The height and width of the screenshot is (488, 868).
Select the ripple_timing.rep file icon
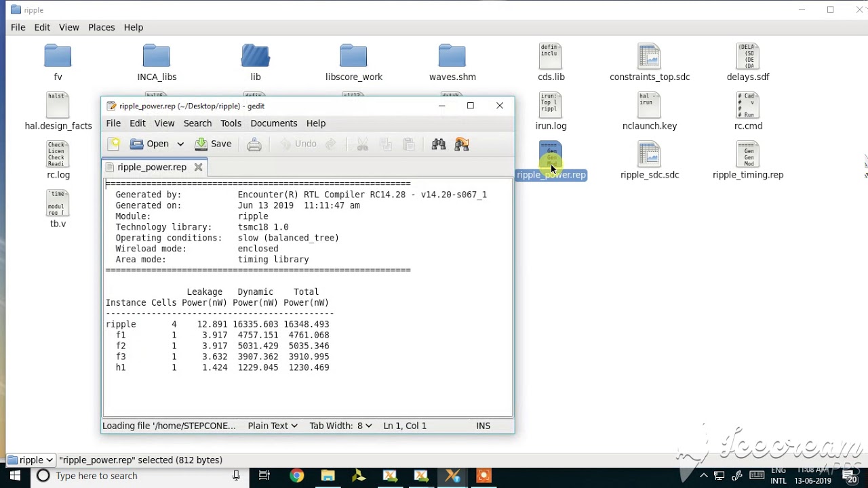click(x=748, y=161)
